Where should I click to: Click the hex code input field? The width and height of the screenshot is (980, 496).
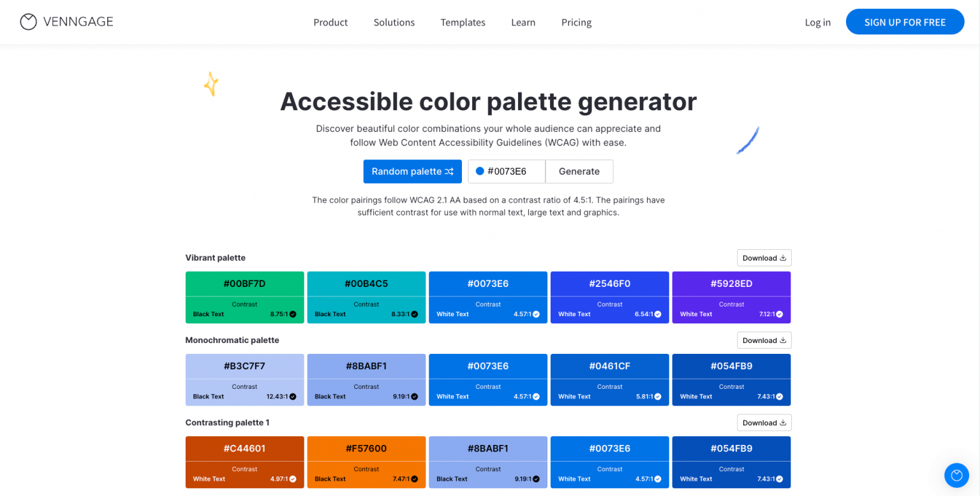coord(510,171)
